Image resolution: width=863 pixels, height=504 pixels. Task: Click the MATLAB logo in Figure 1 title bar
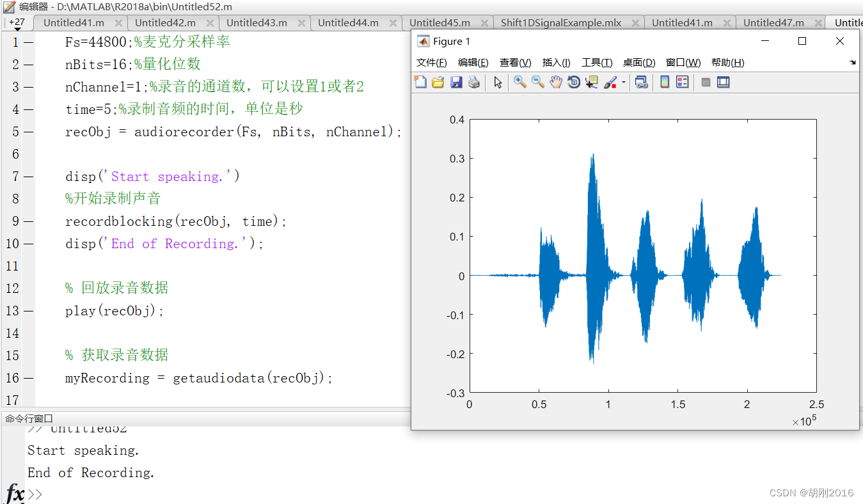(x=423, y=41)
